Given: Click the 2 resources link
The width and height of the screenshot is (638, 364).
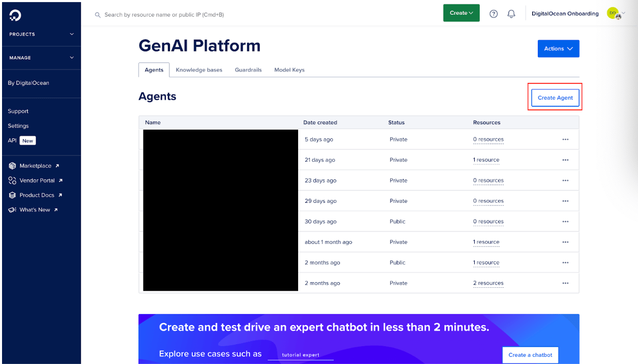Looking at the screenshot, I should click(488, 283).
